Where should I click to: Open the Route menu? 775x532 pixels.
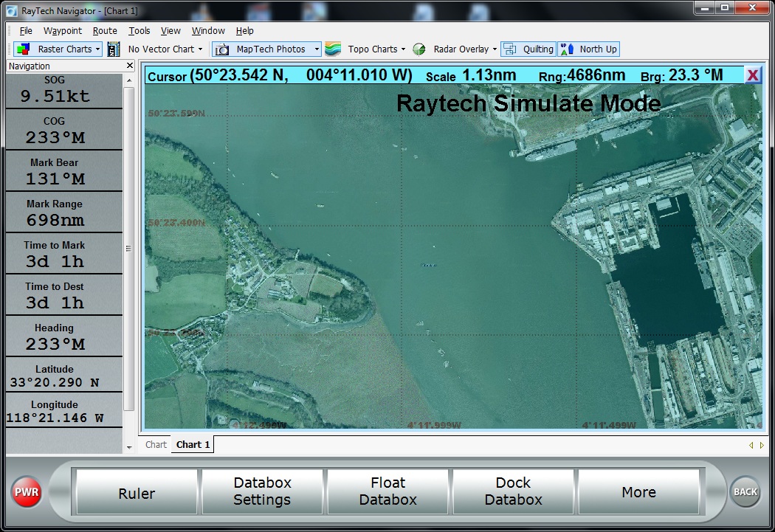point(105,31)
